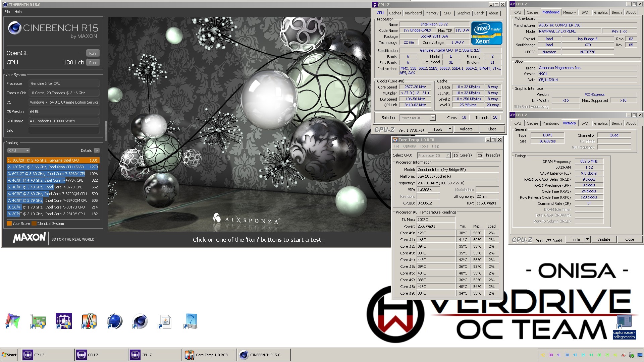The width and height of the screenshot is (644, 362).
Task: Switch to CINEBENCH R15.0 taskbar button
Action: click(x=263, y=355)
